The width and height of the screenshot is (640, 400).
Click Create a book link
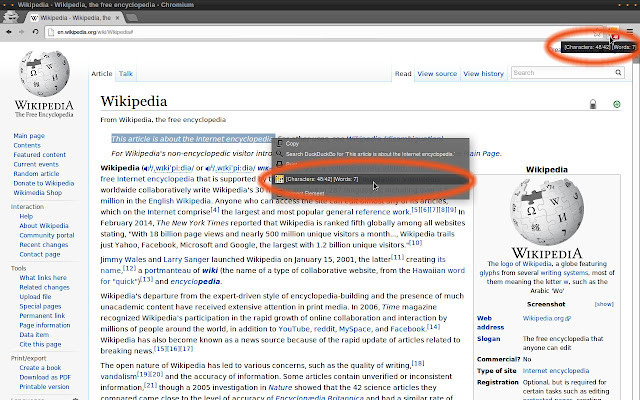click(40, 368)
